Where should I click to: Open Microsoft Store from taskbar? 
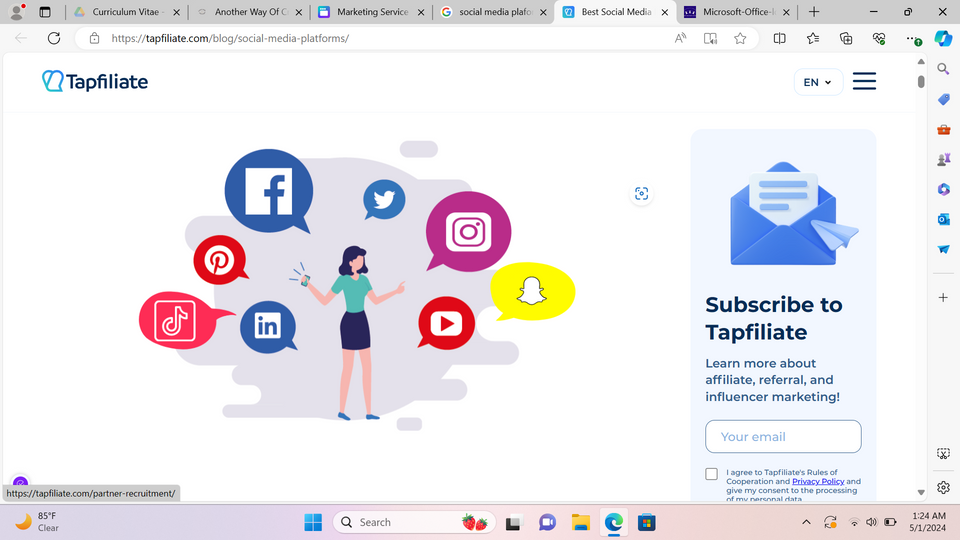tap(647, 522)
